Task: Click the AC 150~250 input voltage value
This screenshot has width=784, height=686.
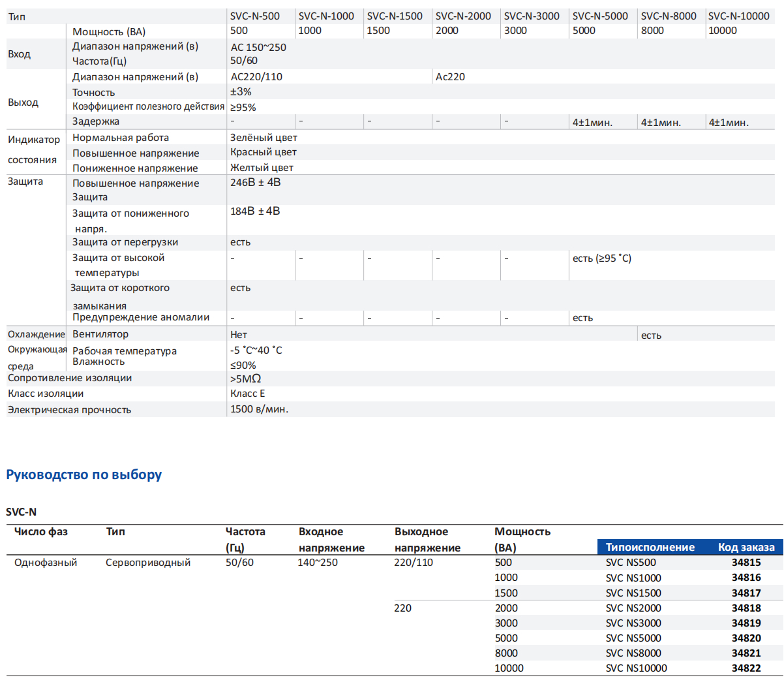Action: 258,47
